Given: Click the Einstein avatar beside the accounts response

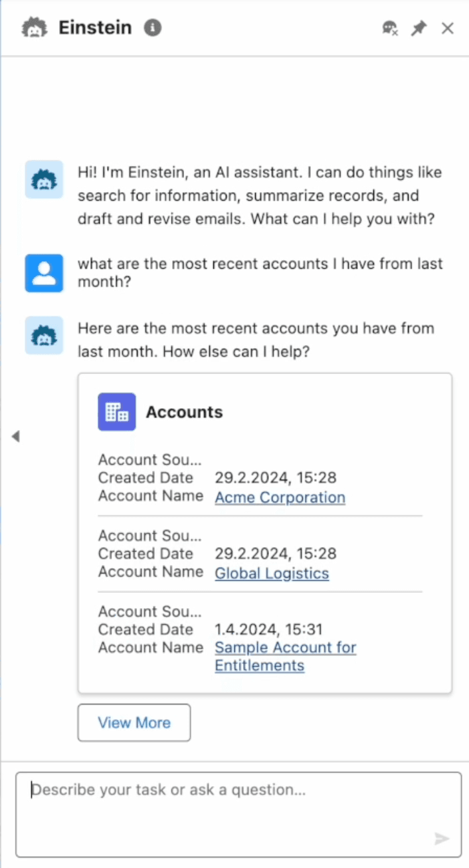Looking at the screenshot, I should [x=44, y=335].
